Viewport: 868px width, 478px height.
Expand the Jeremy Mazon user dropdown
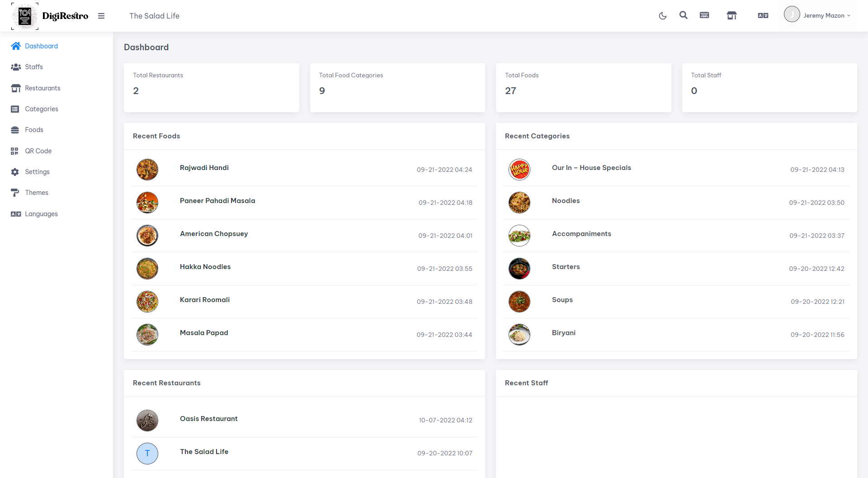pyautogui.click(x=817, y=15)
